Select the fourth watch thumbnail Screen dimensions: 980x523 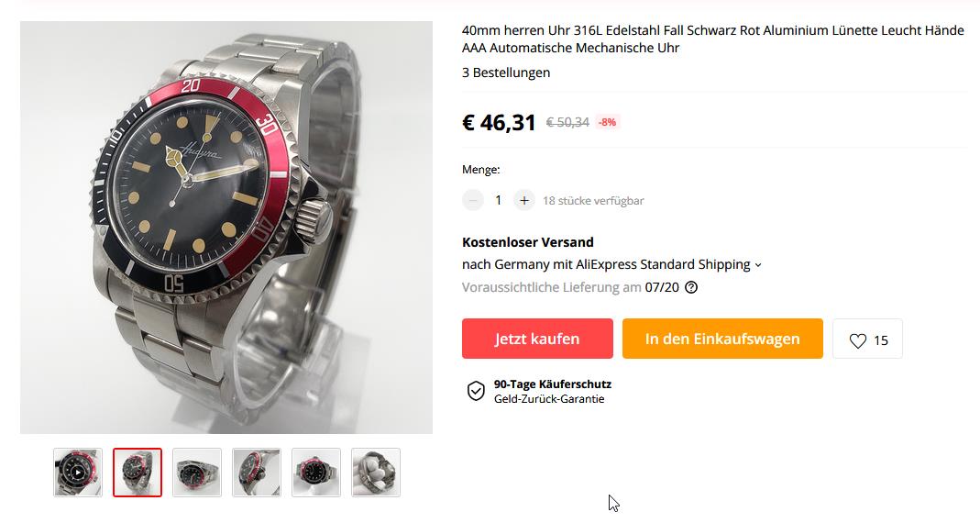coord(257,473)
